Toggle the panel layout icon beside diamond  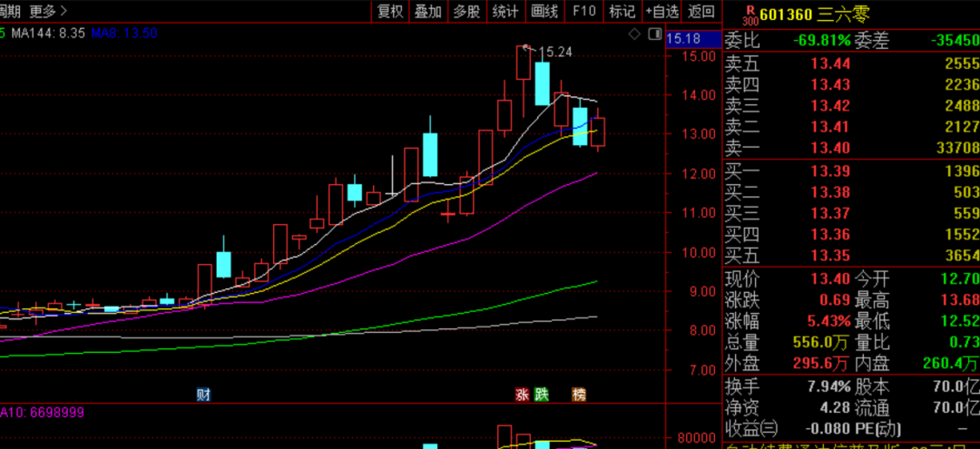652,34
